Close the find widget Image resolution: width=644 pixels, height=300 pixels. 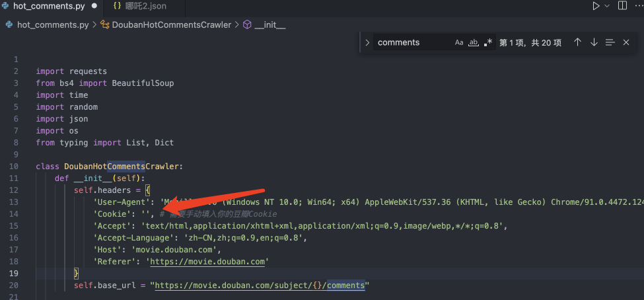(626, 42)
